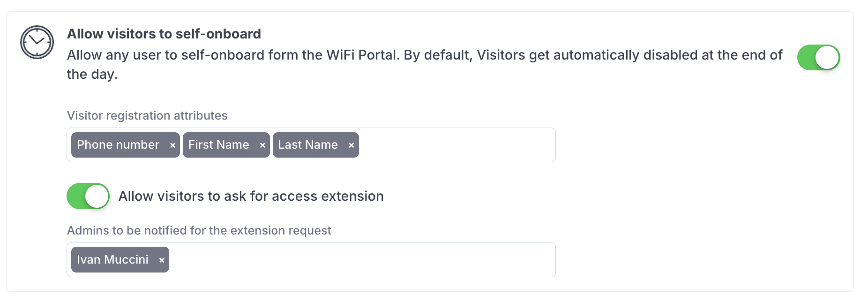Remove the First Name attribute tag
This screenshot has height=303, width=868.
tap(262, 145)
